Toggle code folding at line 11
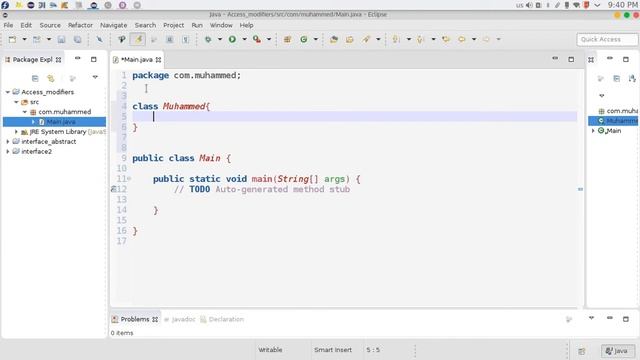 (x=129, y=179)
